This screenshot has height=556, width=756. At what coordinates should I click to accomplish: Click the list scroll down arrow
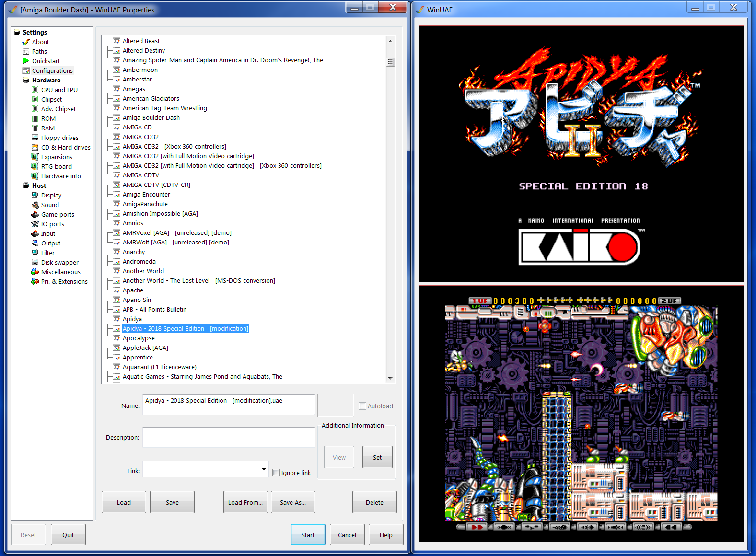[391, 378]
